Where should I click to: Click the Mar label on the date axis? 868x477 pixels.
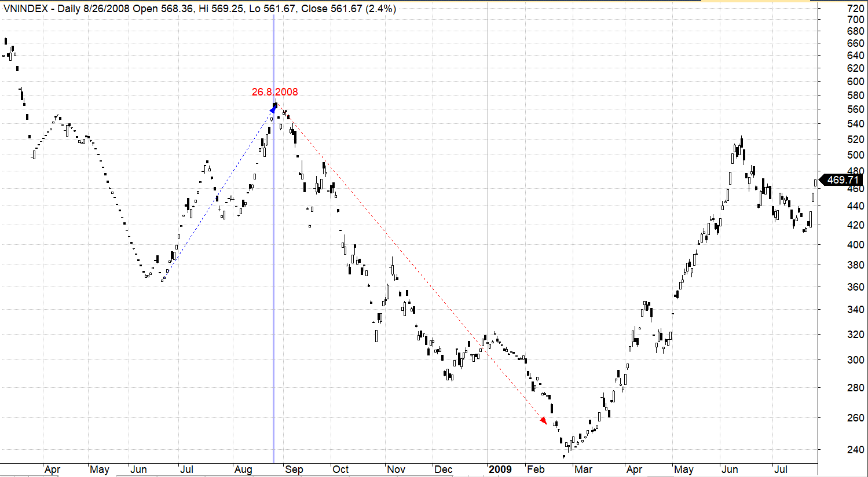[583, 469]
